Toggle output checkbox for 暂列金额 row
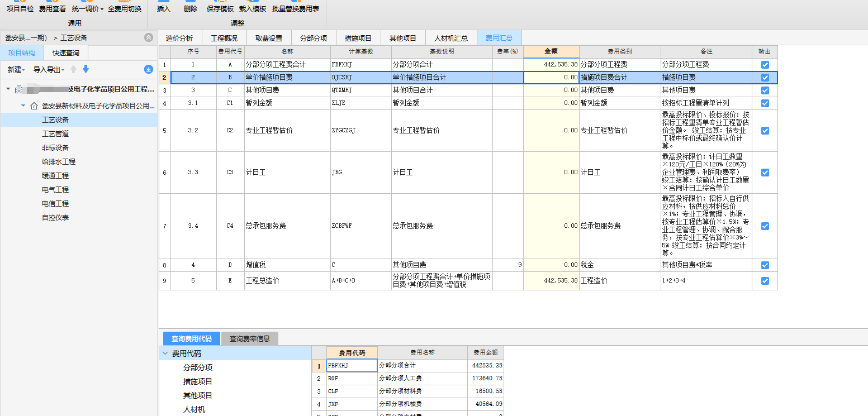The image size is (868, 416). point(765,103)
